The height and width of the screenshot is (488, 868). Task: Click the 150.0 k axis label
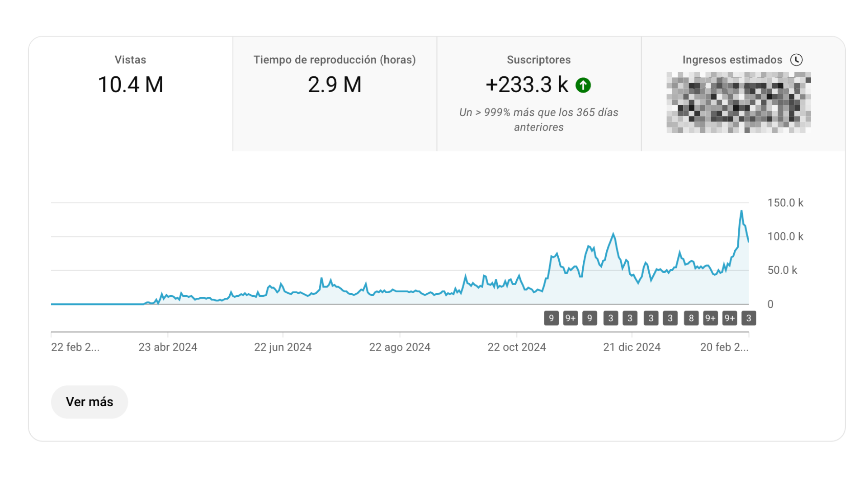click(x=785, y=203)
